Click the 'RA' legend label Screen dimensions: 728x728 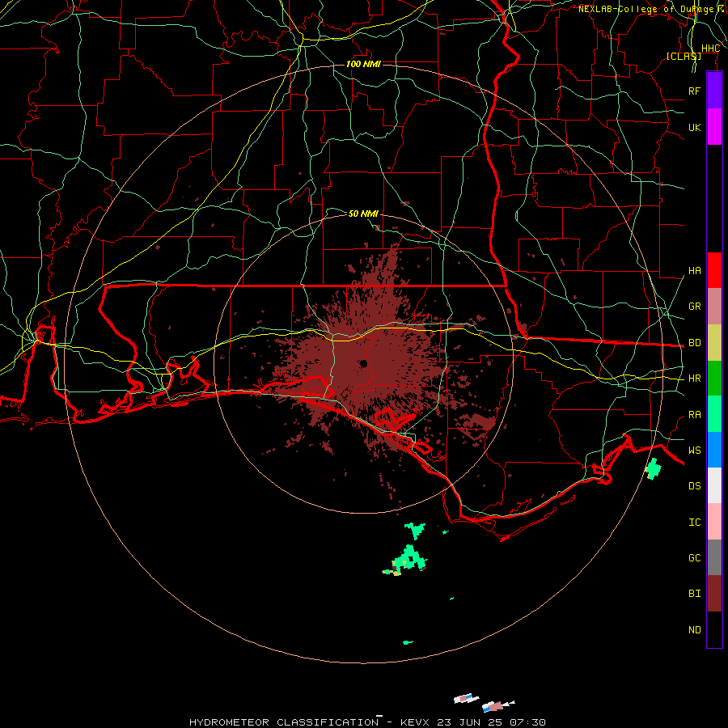click(x=694, y=415)
